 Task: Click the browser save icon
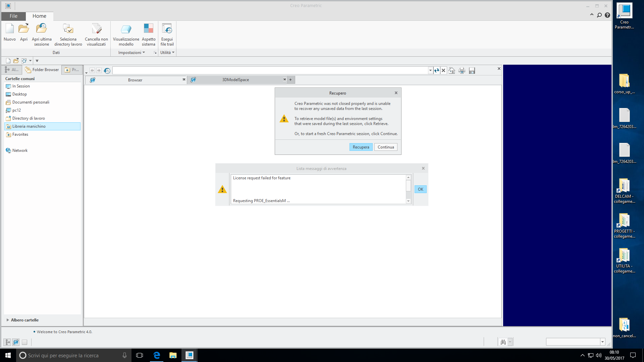pos(472,70)
